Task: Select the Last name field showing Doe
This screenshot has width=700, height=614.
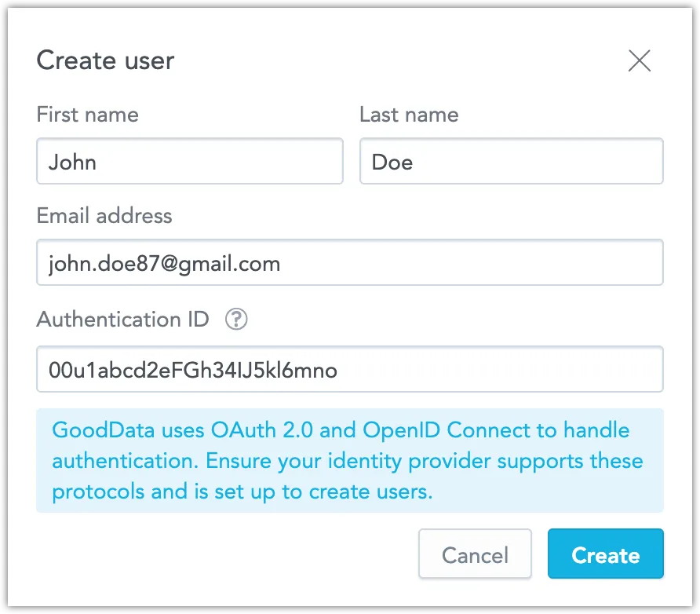Action: (x=510, y=161)
